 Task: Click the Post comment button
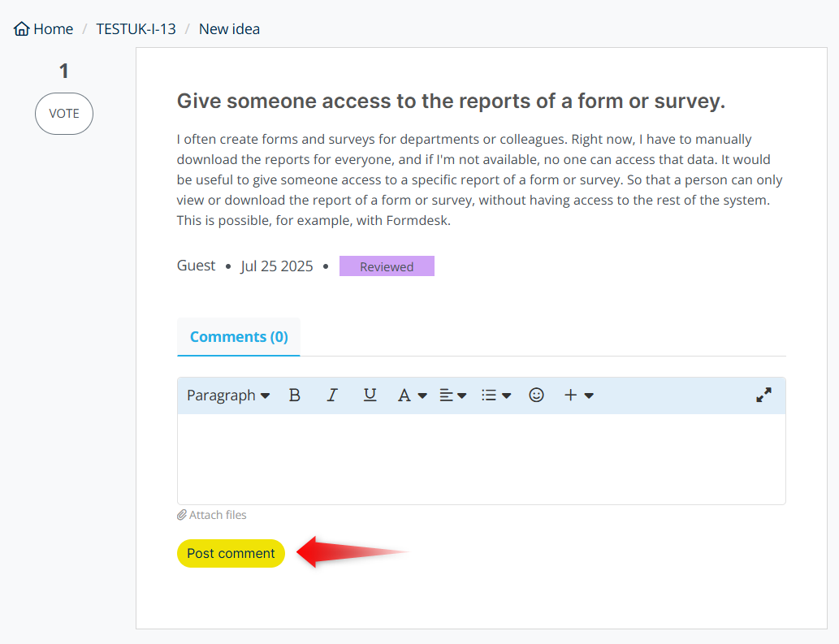click(231, 554)
